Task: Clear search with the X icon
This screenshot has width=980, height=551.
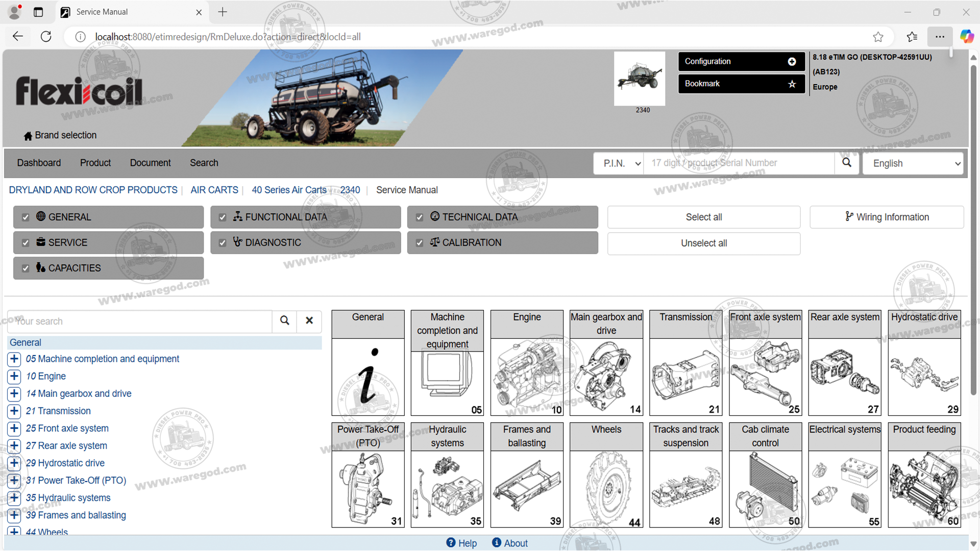Action: pyautogui.click(x=309, y=321)
